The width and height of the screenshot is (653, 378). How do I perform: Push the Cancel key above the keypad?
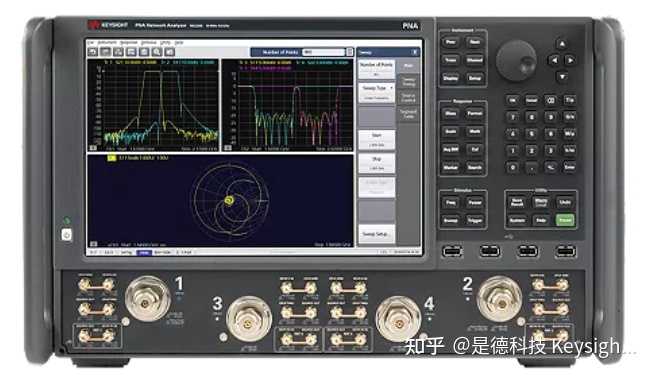(x=531, y=100)
